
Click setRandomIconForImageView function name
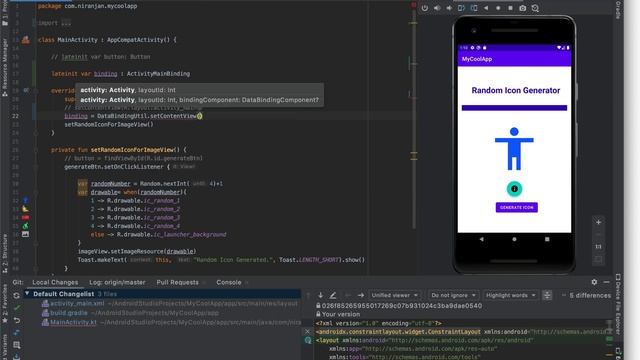[x=133, y=150]
